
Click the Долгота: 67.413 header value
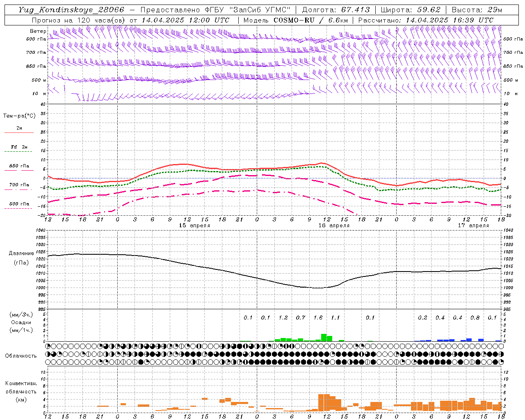pyautogui.click(x=336, y=10)
